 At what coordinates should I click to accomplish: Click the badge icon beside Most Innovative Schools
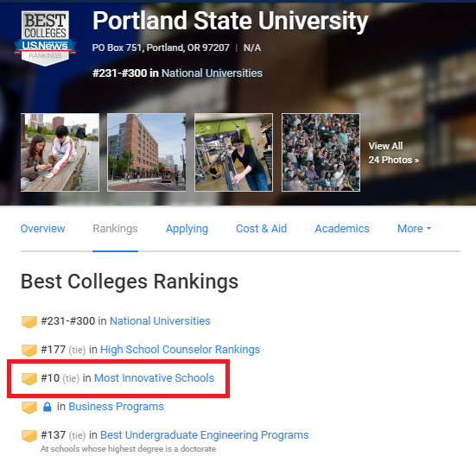29,379
